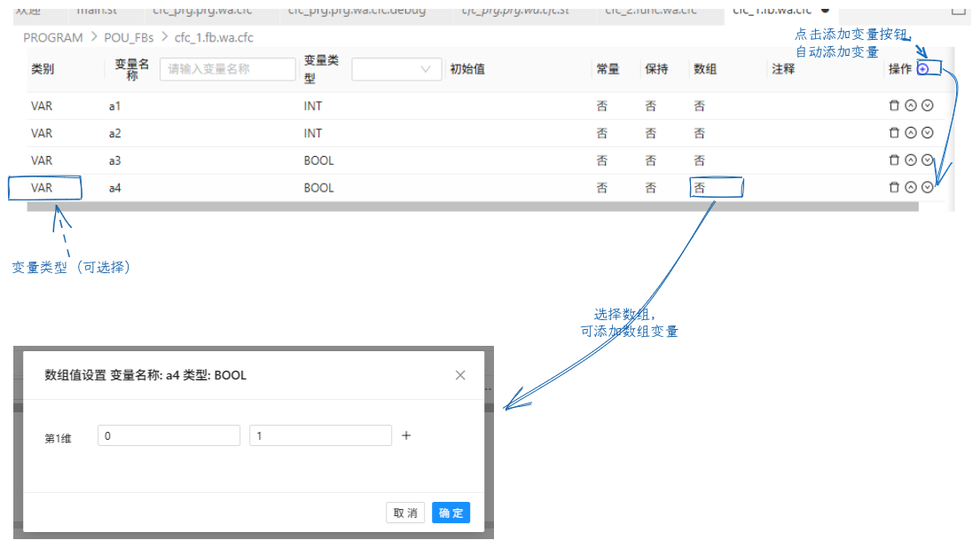Click the 常量 value 否 for a1
Image resolution: width=980 pixels, height=548 pixels.
pyautogui.click(x=602, y=106)
